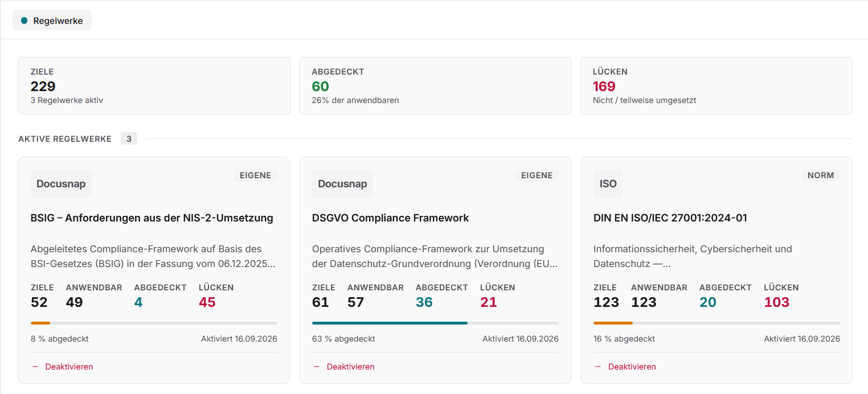Open the Regelwerke tab
This screenshot has width=868, height=394.
52,20
